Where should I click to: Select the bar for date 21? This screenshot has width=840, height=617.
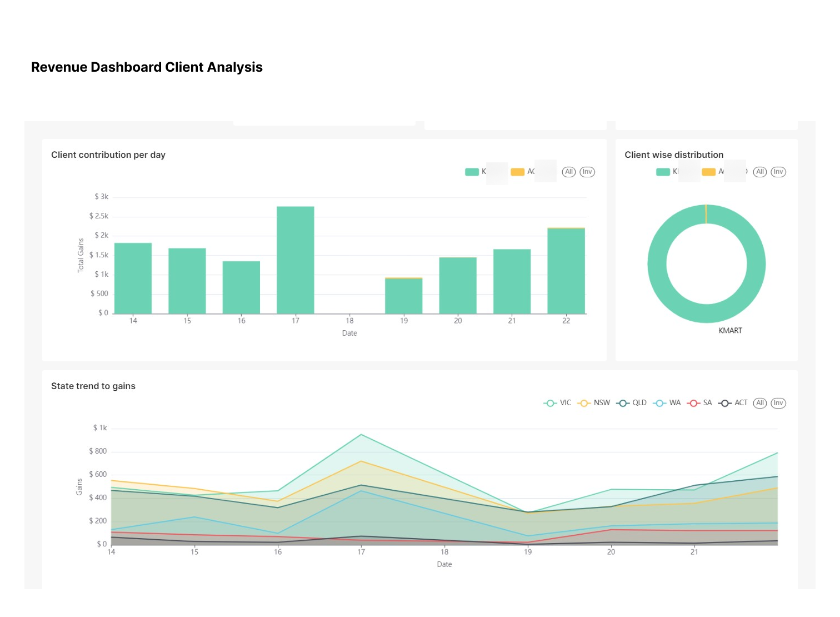coord(512,281)
